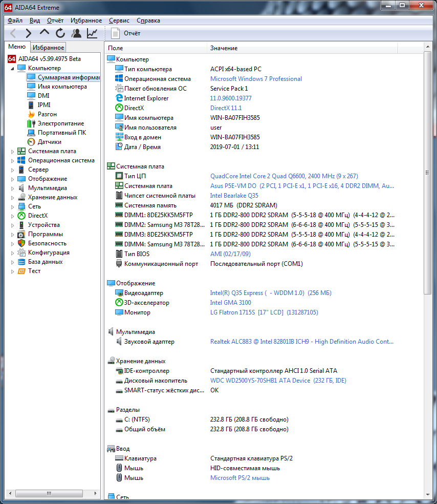The image size is (437, 504).
Task: Collapse the Компьютер tree node
Action: 13,68
